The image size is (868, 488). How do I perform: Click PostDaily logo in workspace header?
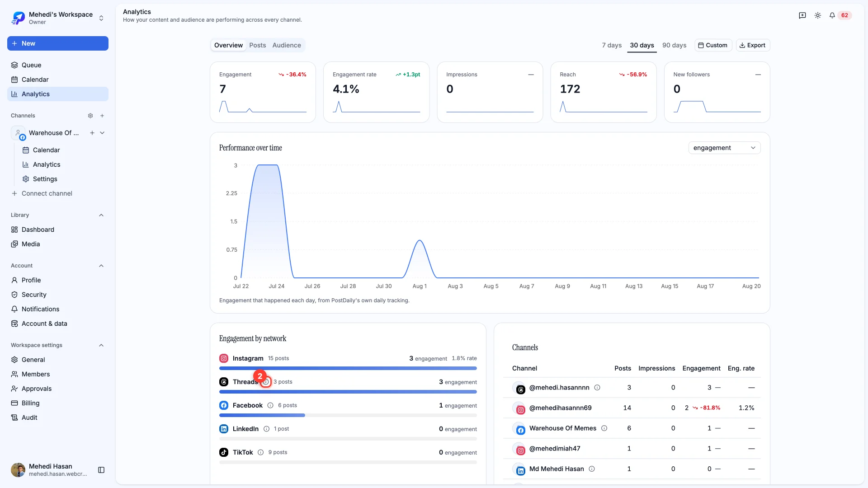(x=18, y=18)
